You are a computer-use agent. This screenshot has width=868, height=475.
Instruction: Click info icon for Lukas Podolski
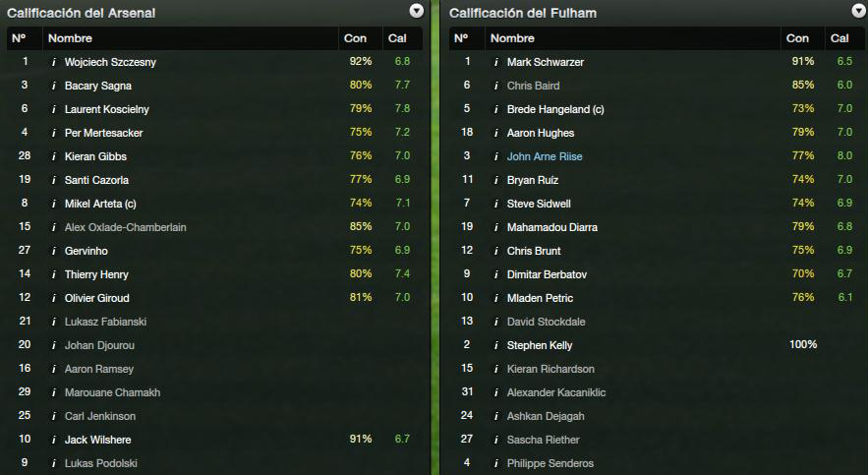54,463
